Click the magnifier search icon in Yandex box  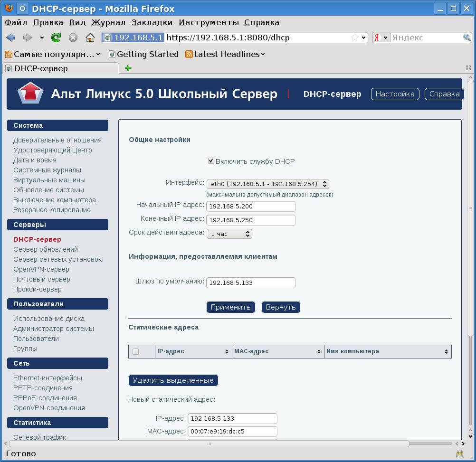467,38
